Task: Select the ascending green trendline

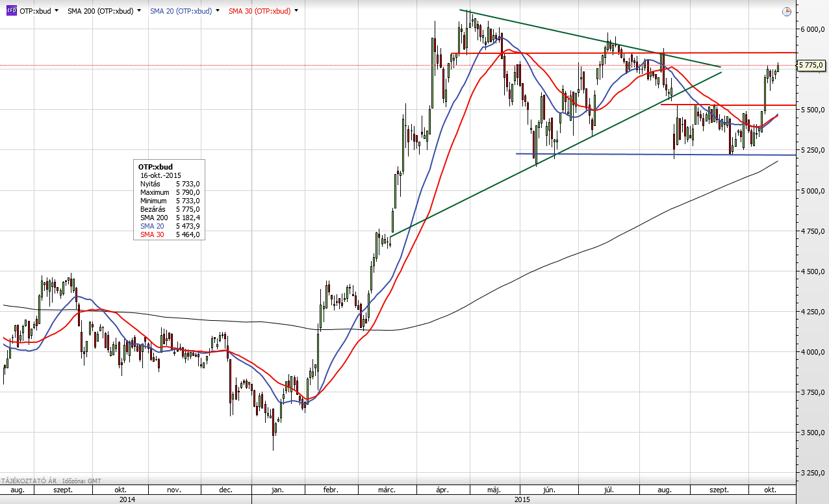Action: 552,155
